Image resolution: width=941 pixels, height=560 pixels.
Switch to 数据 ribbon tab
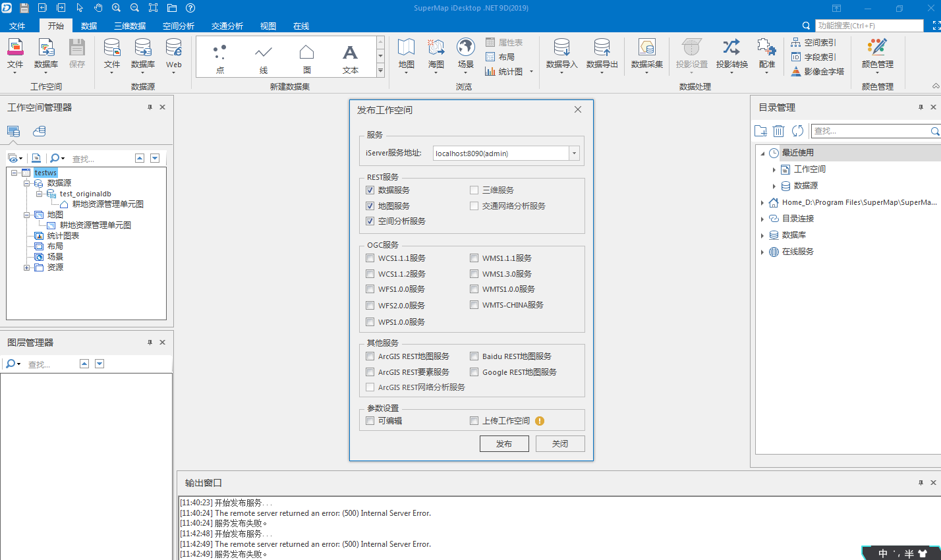pos(89,26)
